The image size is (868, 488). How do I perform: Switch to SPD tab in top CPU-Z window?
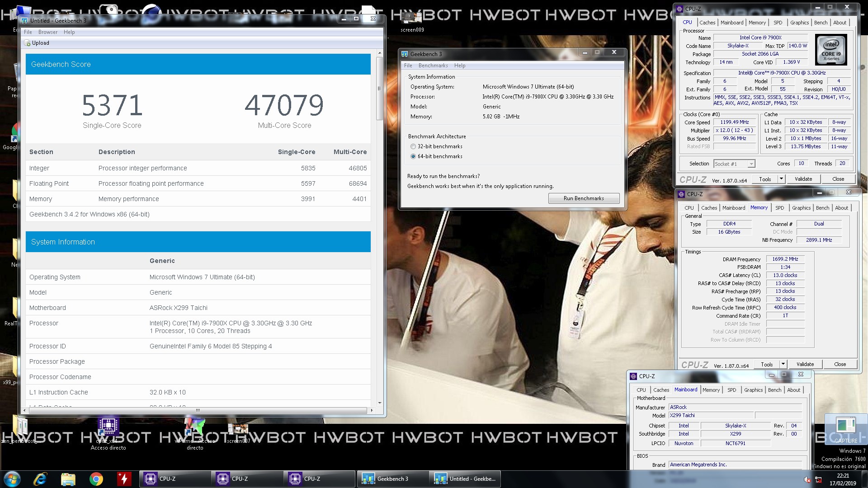click(x=778, y=23)
